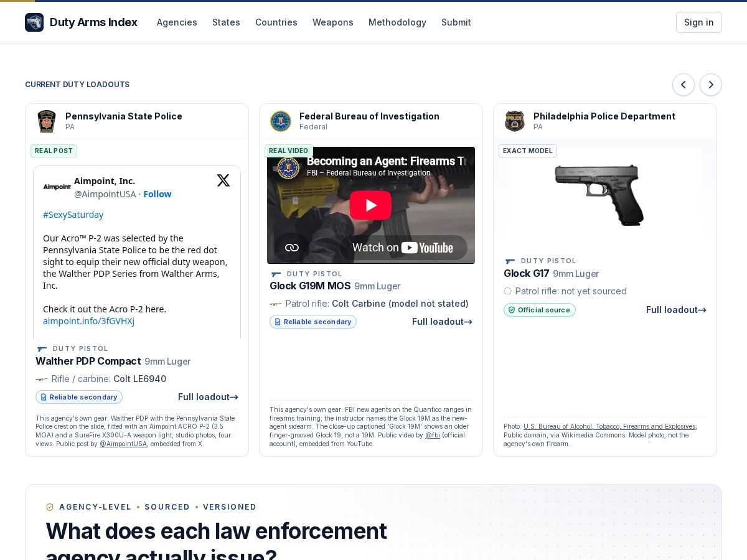Advance carousel with right chevron button
The height and width of the screenshot is (560, 747).
point(711,85)
